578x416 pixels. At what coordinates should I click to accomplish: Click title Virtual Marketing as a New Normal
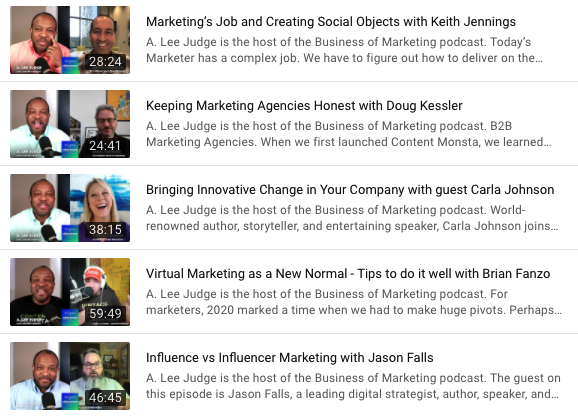[348, 274]
